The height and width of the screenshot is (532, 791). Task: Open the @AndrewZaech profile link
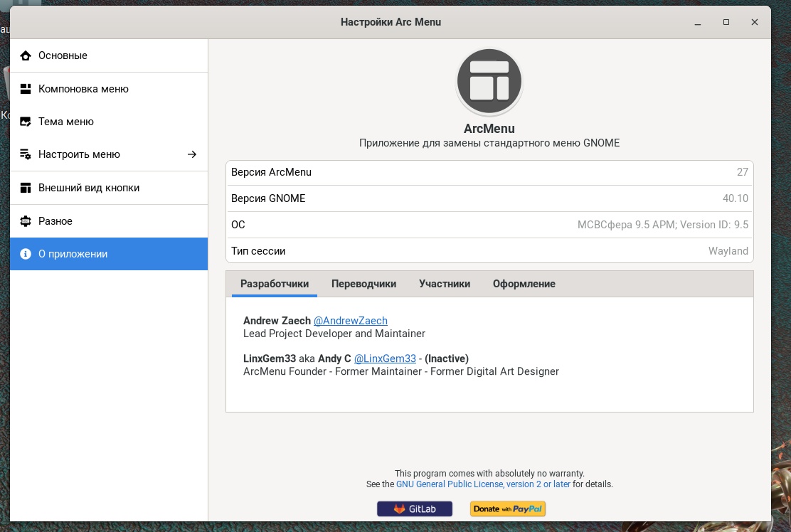[x=351, y=321]
